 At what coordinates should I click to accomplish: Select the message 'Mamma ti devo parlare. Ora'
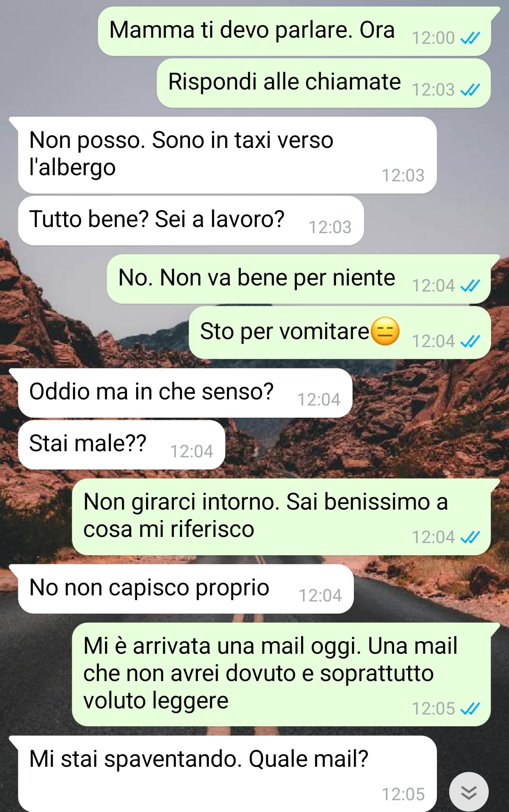click(295, 31)
